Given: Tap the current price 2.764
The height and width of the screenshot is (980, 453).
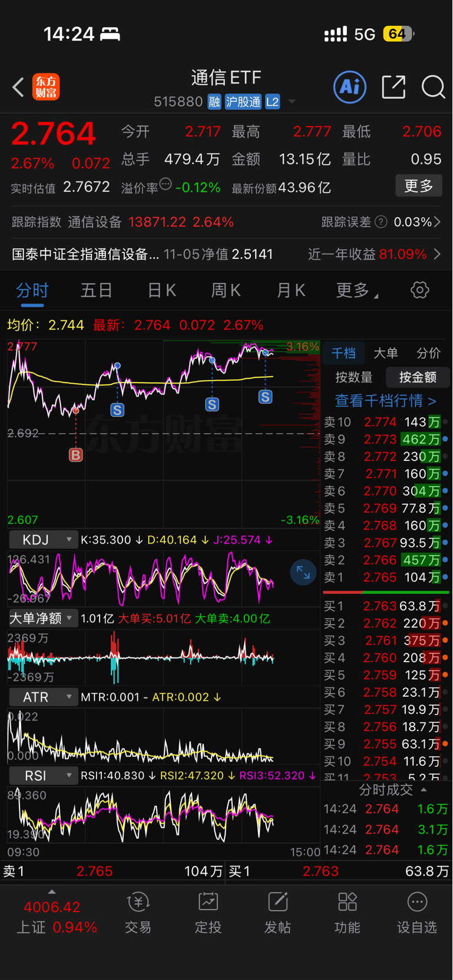Looking at the screenshot, I should pyautogui.click(x=53, y=134).
